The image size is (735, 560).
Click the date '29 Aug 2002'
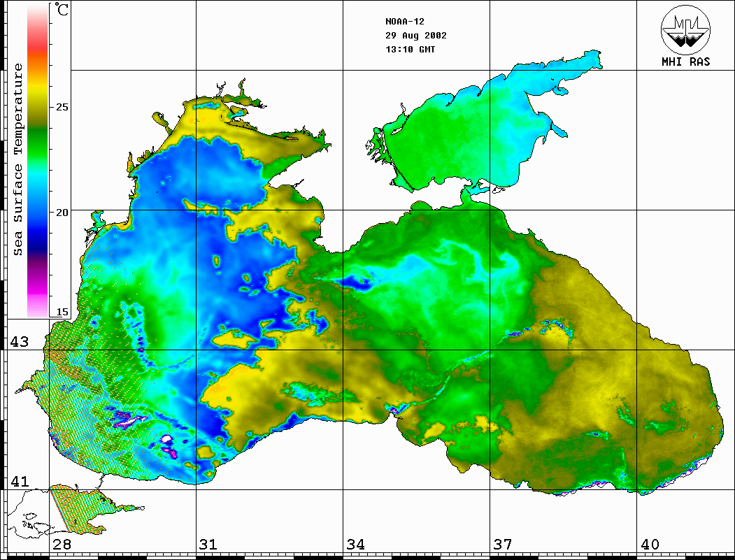pos(416,36)
